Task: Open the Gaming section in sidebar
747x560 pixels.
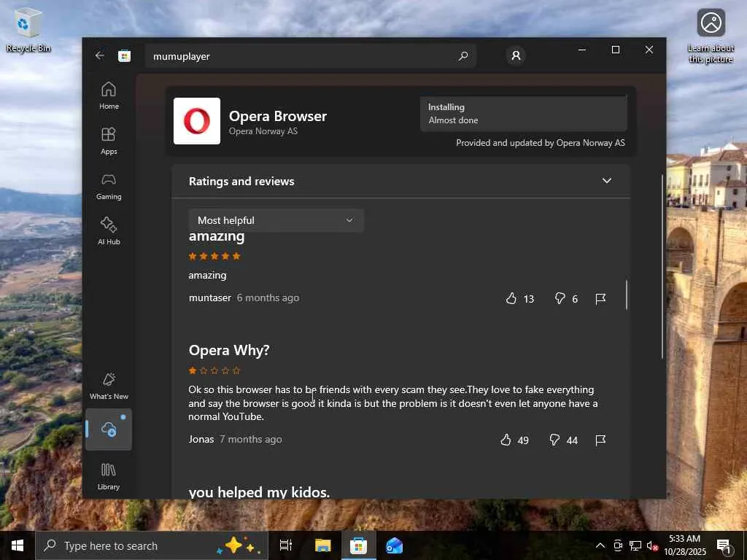Action: tap(109, 186)
